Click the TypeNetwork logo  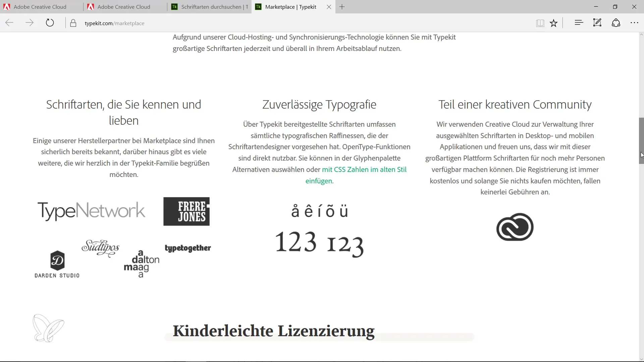point(91,211)
